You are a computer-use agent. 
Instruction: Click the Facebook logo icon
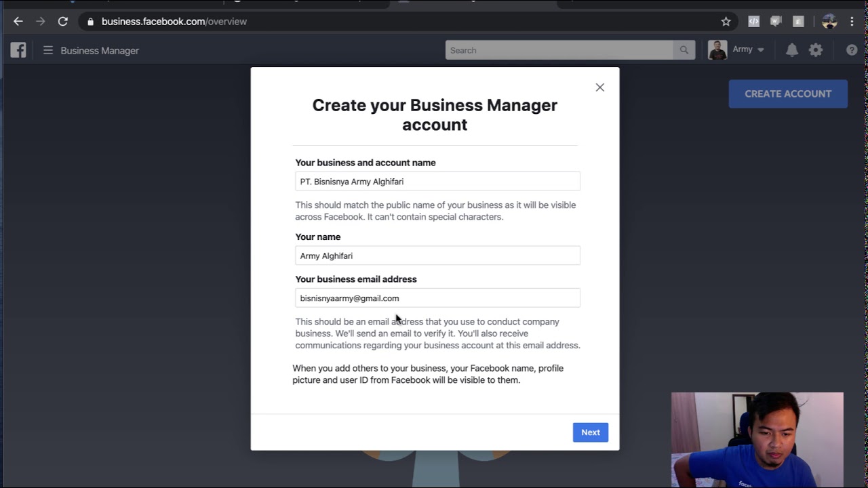click(18, 50)
